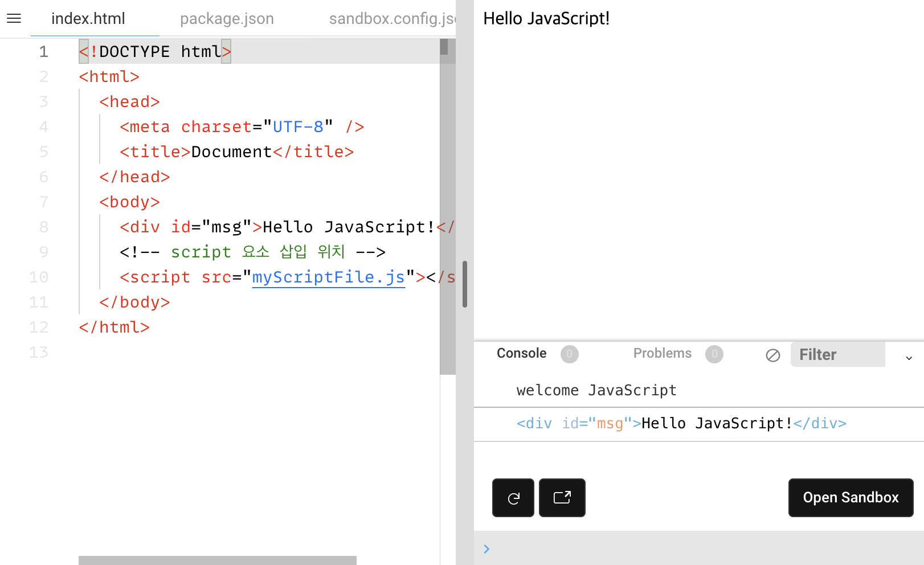Open the sandbox.config.json tab
This screenshot has height=565, width=924.
tap(392, 19)
